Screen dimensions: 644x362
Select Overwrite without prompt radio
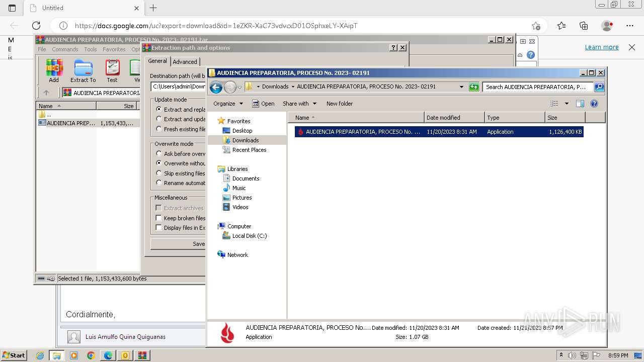pyautogui.click(x=159, y=163)
